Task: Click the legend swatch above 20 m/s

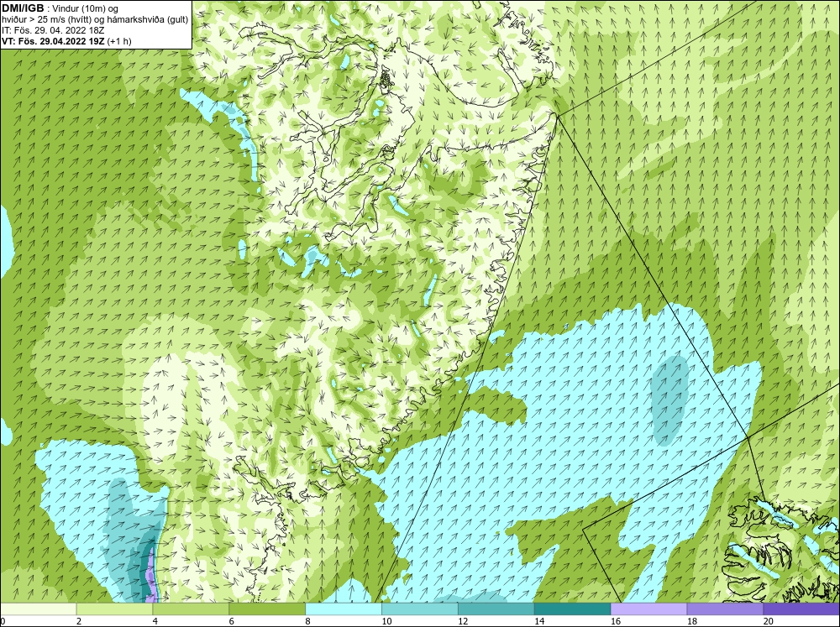Action: pyautogui.click(x=801, y=609)
